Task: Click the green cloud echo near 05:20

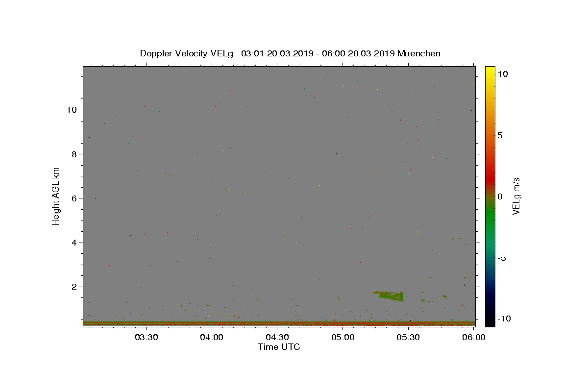Action: [391, 295]
